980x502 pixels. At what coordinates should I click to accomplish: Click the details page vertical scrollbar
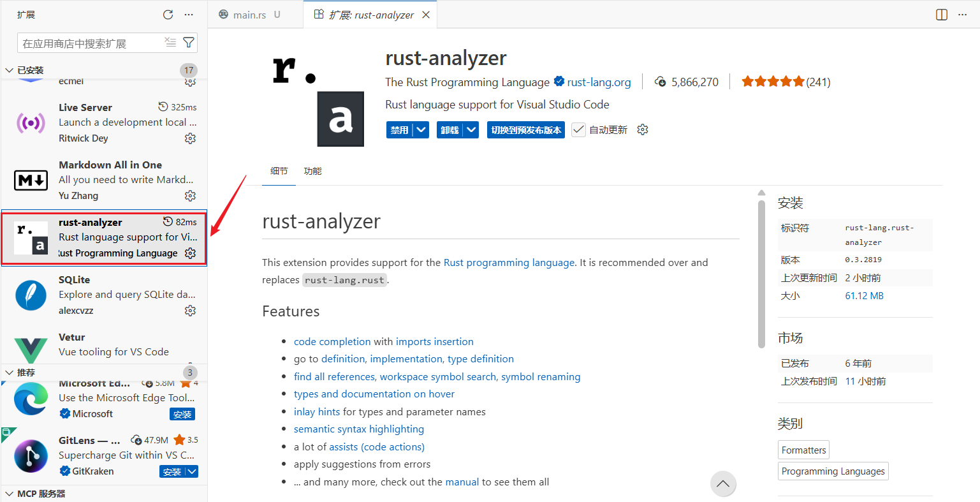(761, 274)
